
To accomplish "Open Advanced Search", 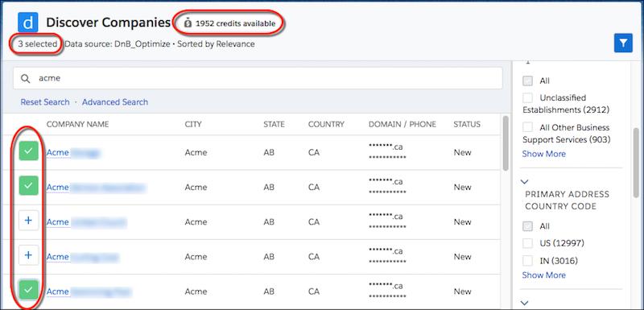I will [x=115, y=101].
